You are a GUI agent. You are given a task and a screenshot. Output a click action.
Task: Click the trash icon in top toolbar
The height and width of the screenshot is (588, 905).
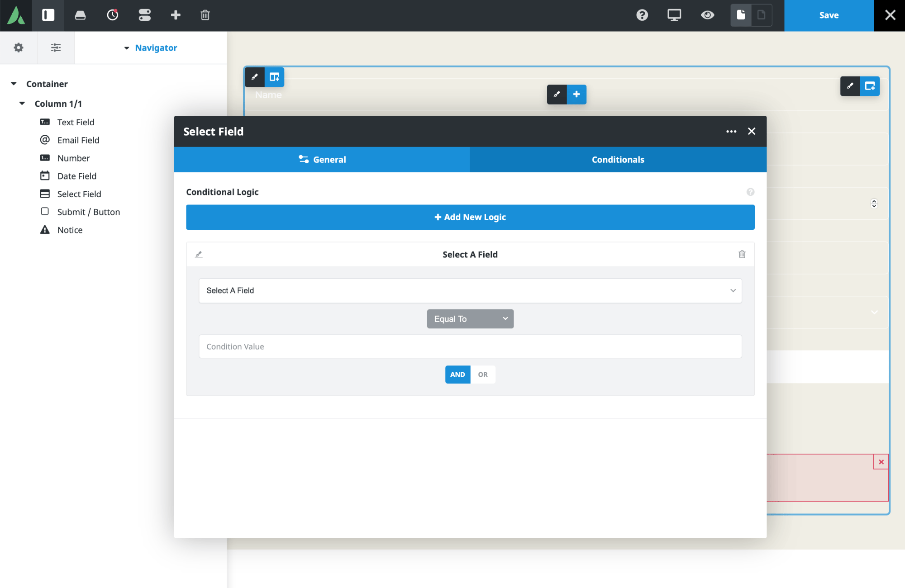tap(205, 15)
